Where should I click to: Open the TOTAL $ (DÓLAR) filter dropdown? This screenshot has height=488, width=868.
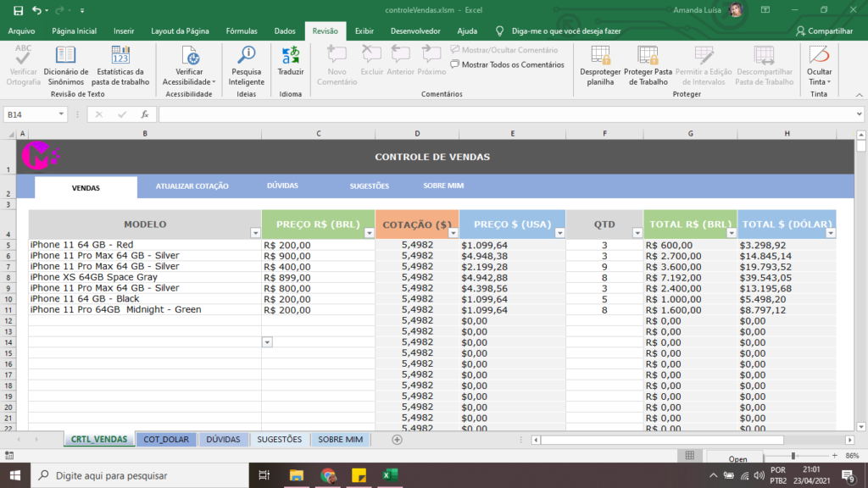pyautogui.click(x=831, y=233)
